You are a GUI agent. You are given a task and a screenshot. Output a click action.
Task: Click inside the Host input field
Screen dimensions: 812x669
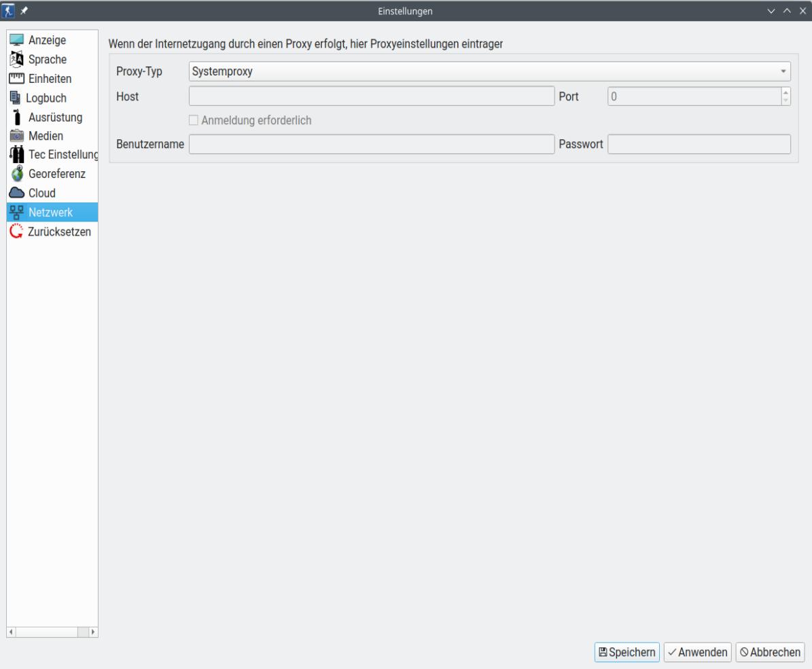click(372, 97)
